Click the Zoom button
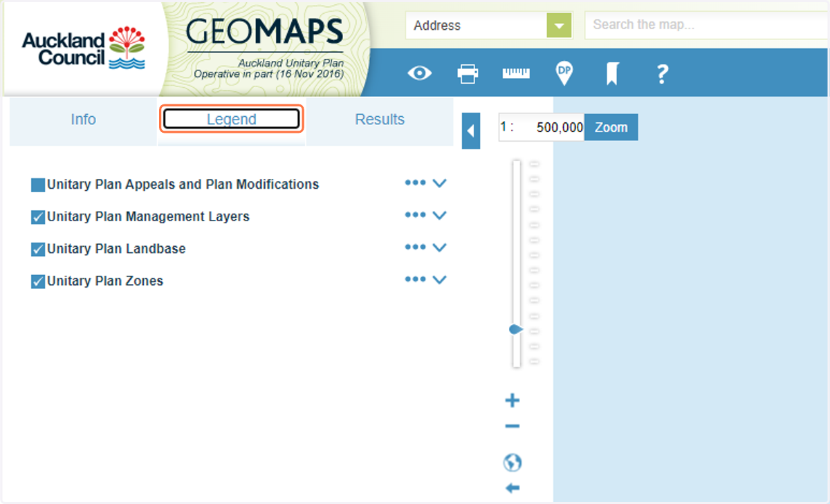This screenshot has height=504, width=830. [x=611, y=128]
